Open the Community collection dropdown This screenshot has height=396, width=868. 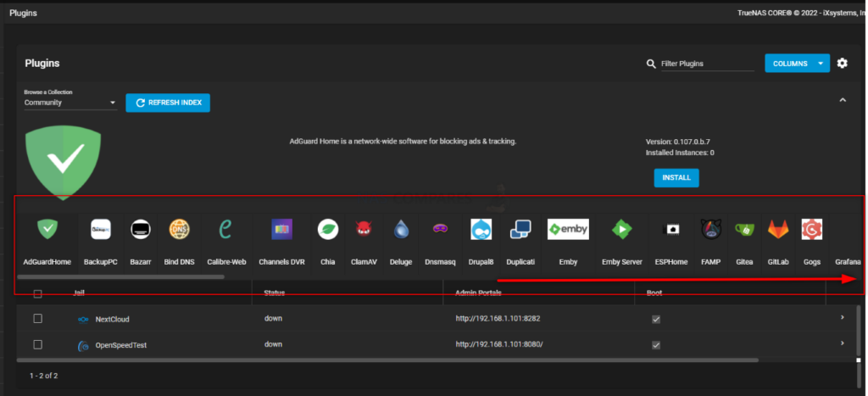point(70,103)
